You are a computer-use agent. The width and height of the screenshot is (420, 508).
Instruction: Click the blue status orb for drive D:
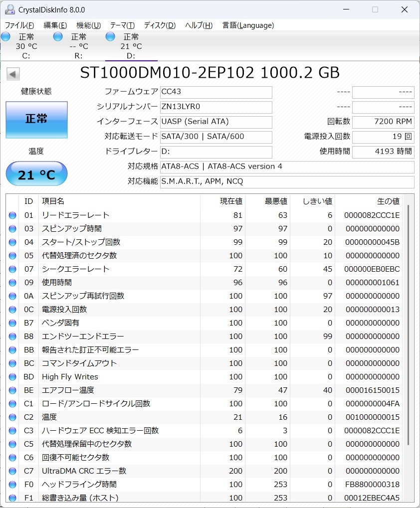pyautogui.click(x=110, y=36)
